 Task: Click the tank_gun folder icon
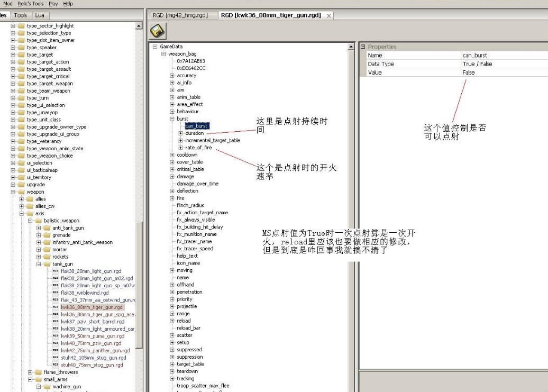point(47,264)
